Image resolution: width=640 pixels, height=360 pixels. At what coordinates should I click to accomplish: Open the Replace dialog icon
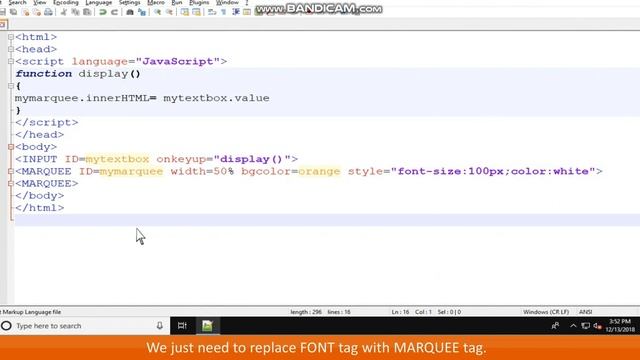tap(142, 12)
